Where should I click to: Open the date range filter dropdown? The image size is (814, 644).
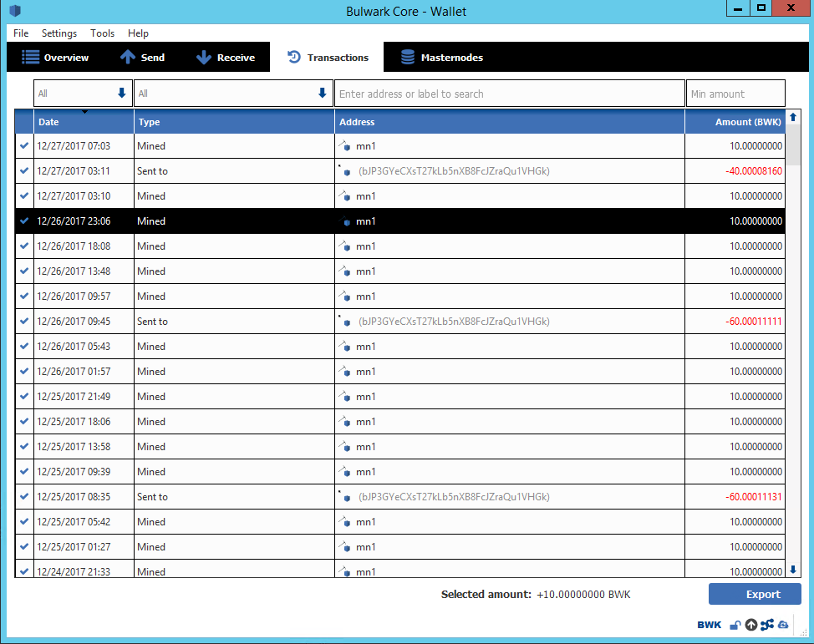point(83,94)
